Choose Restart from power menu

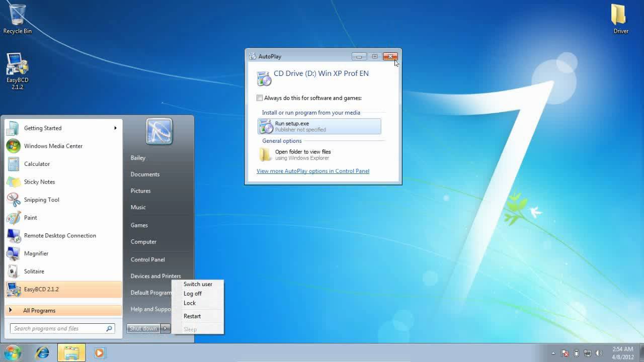[x=192, y=316]
